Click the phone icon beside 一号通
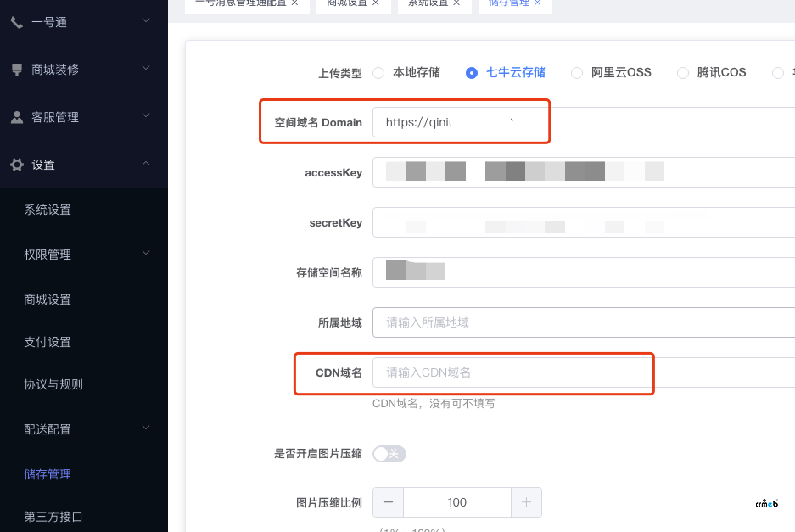The height and width of the screenshot is (532, 795). click(17, 22)
